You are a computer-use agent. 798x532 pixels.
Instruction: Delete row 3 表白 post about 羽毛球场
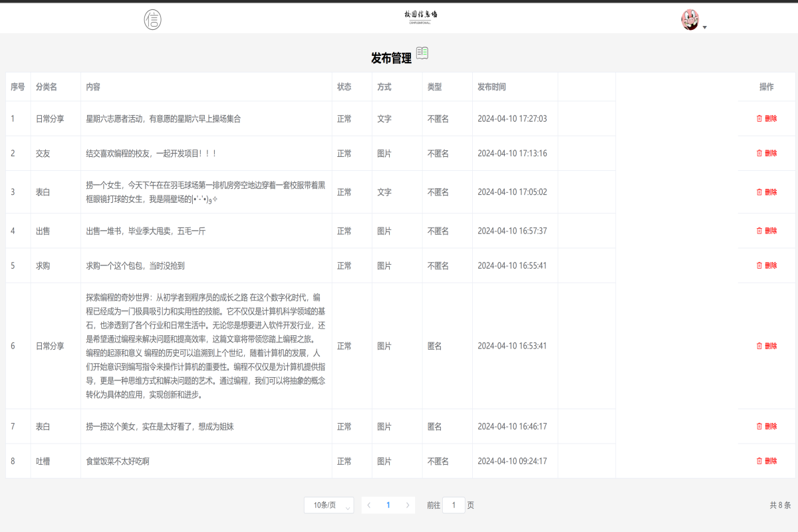coord(767,192)
